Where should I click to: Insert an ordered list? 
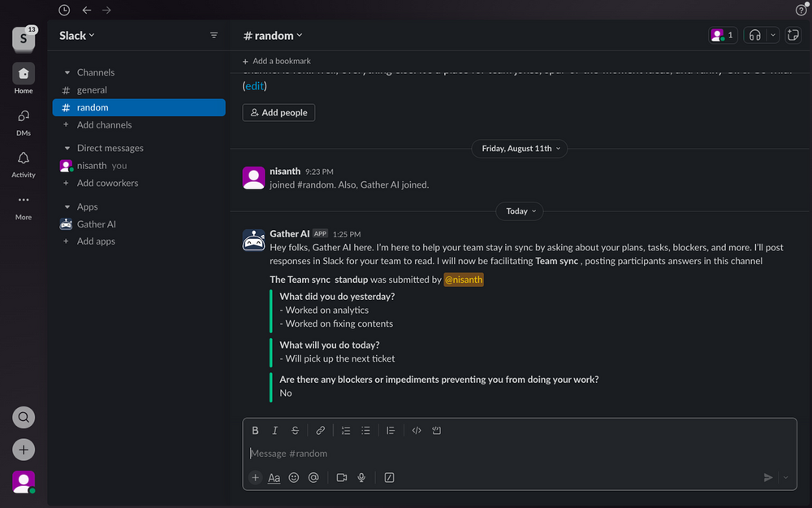[346, 430]
